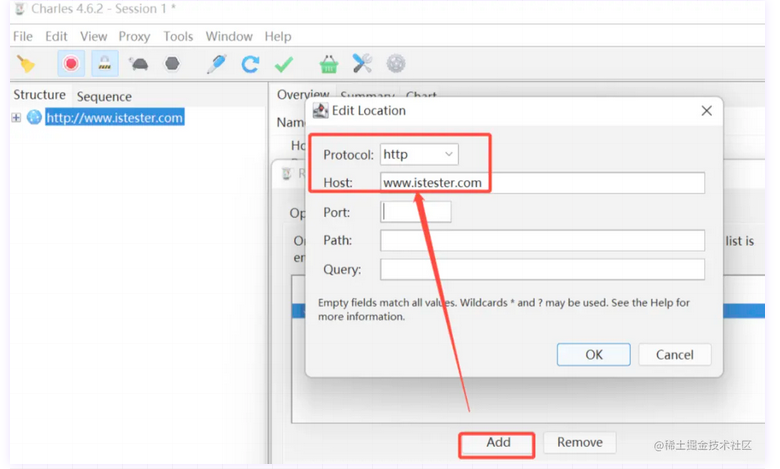Click the Add button

498,443
